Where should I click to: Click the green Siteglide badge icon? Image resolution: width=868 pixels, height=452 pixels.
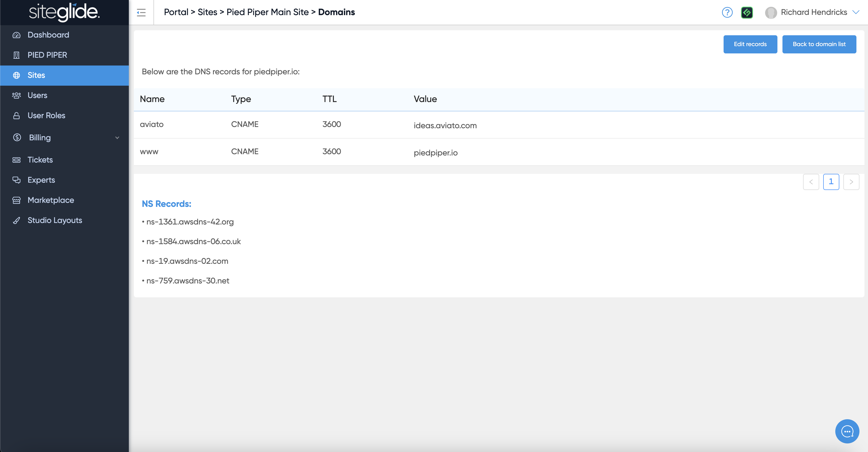point(747,13)
